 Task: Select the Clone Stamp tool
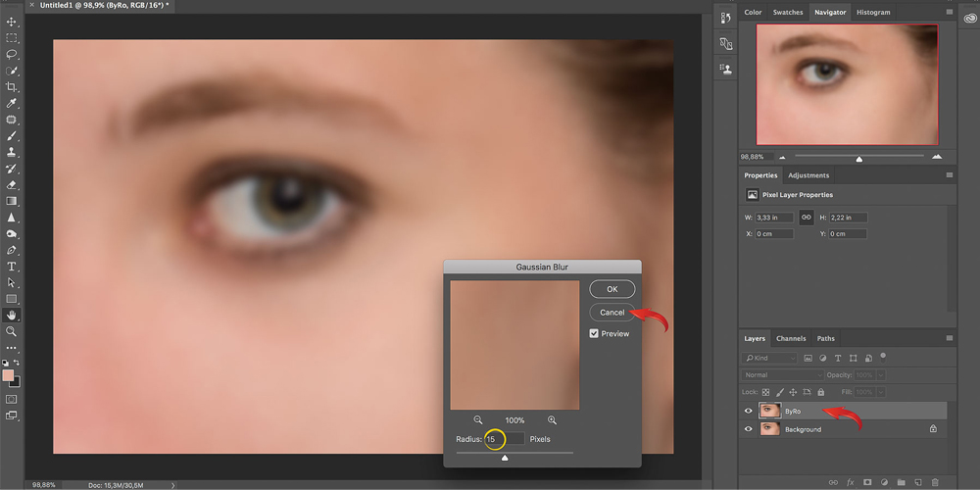[x=11, y=152]
